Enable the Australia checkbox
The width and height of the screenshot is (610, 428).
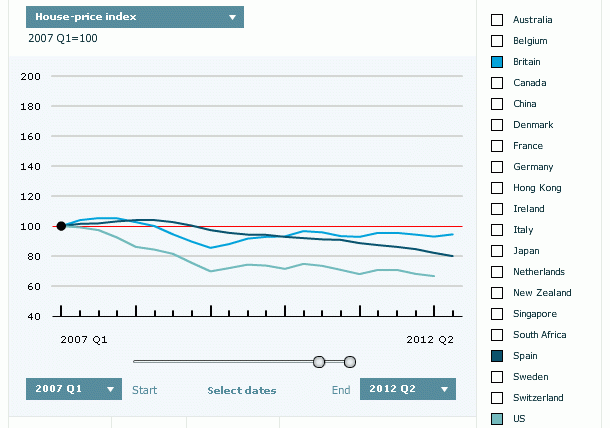(x=497, y=20)
